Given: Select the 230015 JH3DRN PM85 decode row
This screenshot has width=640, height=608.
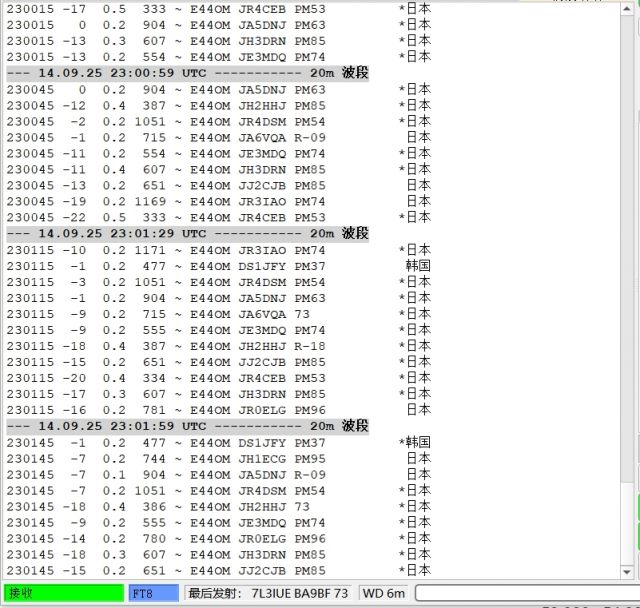Looking at the screenshot, I should pos(218,41).
